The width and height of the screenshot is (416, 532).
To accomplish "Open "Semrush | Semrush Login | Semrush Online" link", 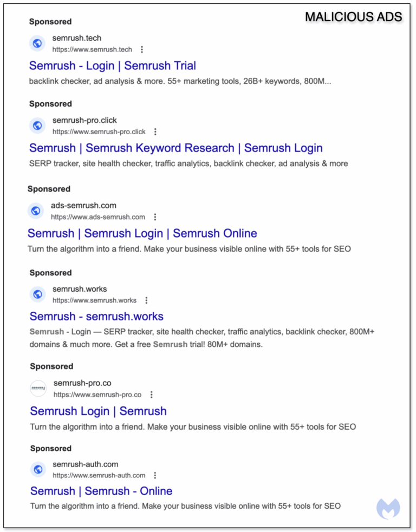I will (142, 233).
